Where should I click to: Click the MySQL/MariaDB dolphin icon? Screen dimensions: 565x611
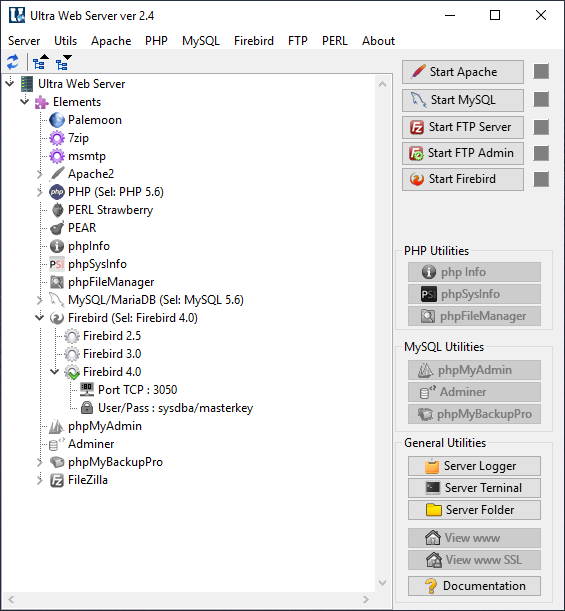[x=57, y=300]
